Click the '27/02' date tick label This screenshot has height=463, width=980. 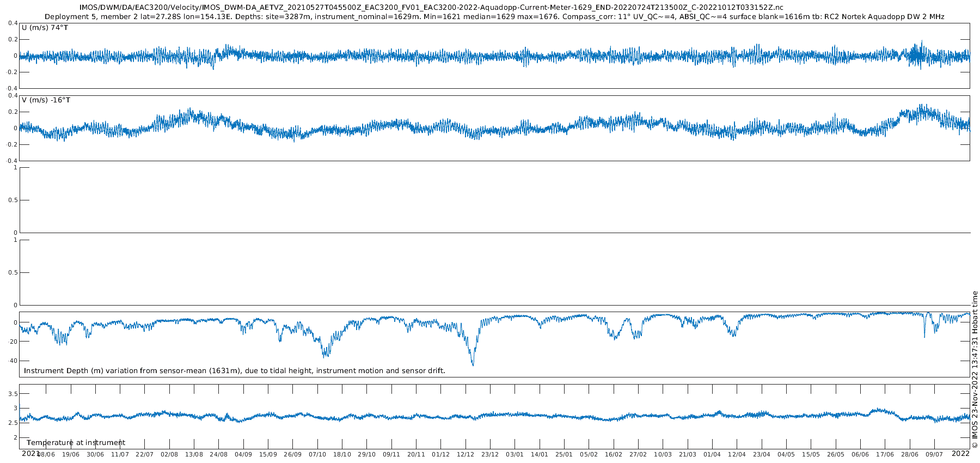point(638,454)
